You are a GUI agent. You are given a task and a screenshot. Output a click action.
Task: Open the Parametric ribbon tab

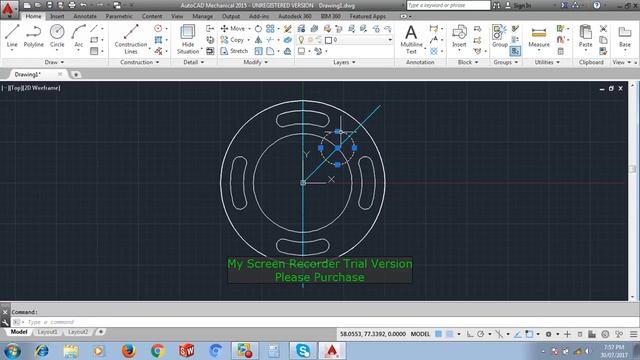pos(119,16)
